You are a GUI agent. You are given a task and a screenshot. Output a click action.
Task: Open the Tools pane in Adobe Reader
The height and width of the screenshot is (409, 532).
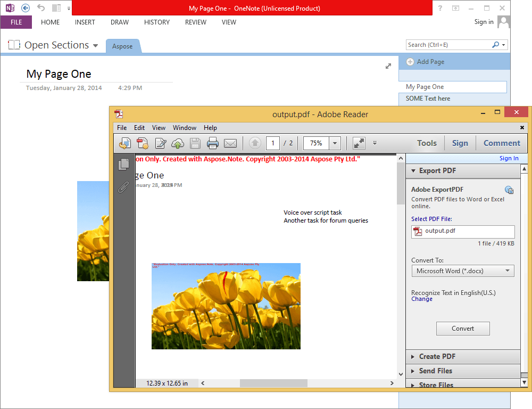point(427,143)
